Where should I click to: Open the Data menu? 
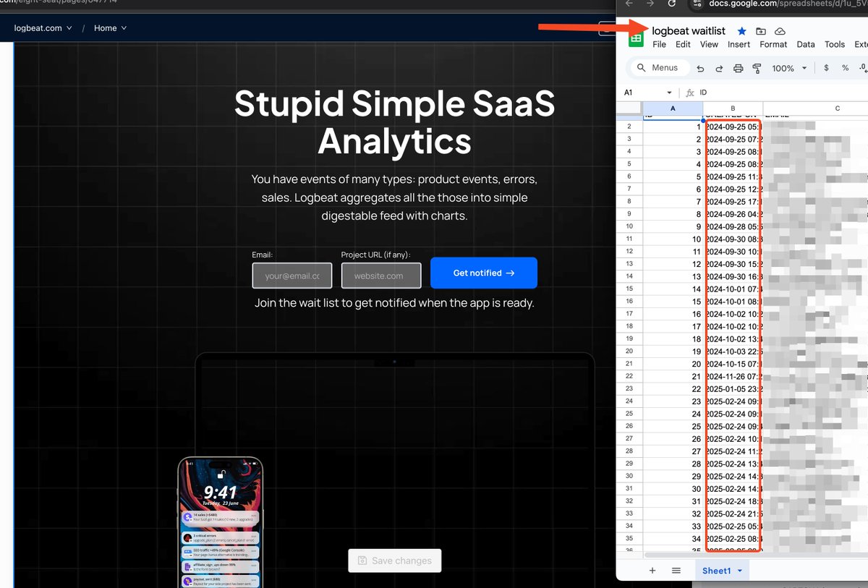click(x=806, y=44)
